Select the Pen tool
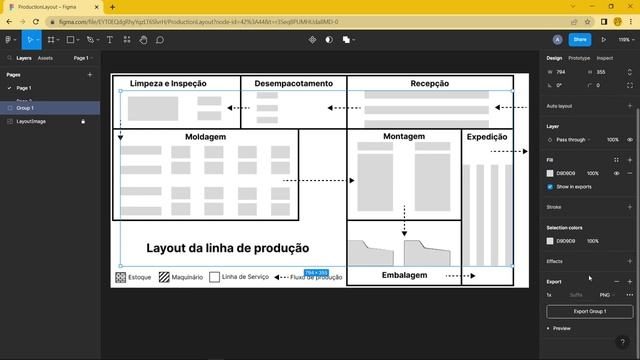The width and height of the screenshot is (640, 360). pyautogui.click(x=90, y=40)
